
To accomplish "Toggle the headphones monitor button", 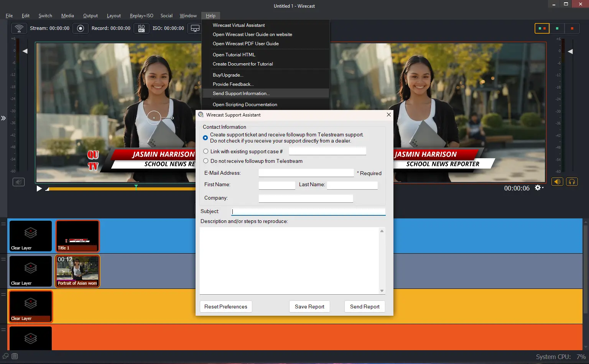I will 572,182.
